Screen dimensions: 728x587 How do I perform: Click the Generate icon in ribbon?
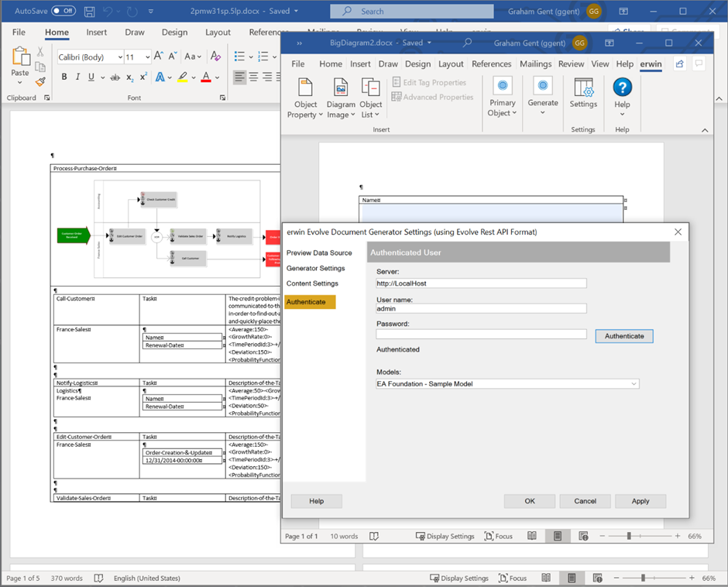[x=543, y=88]
